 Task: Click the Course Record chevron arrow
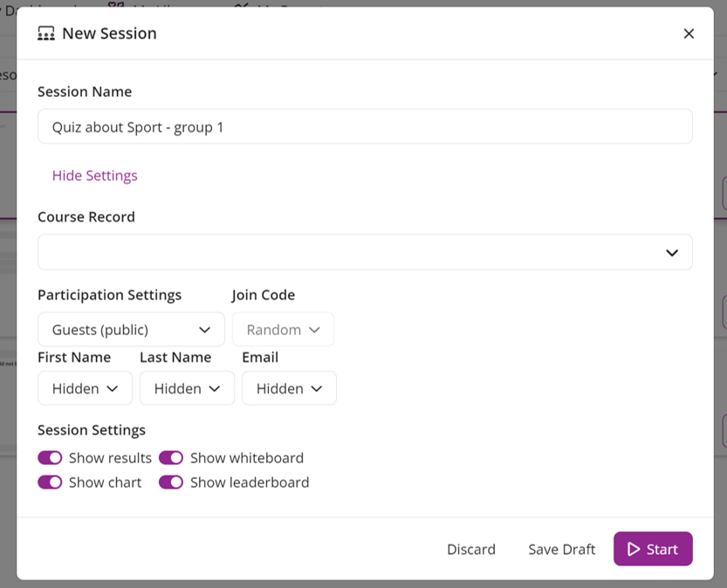[672, 252]
